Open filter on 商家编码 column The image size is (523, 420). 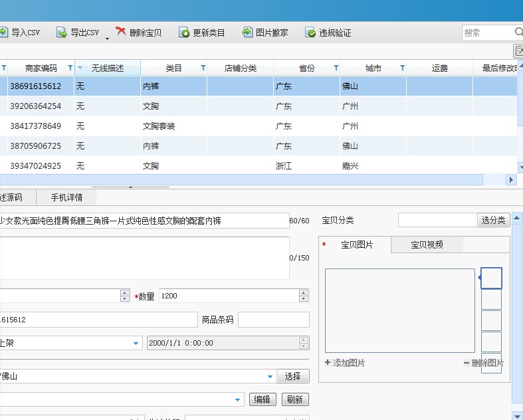point(70,68)
